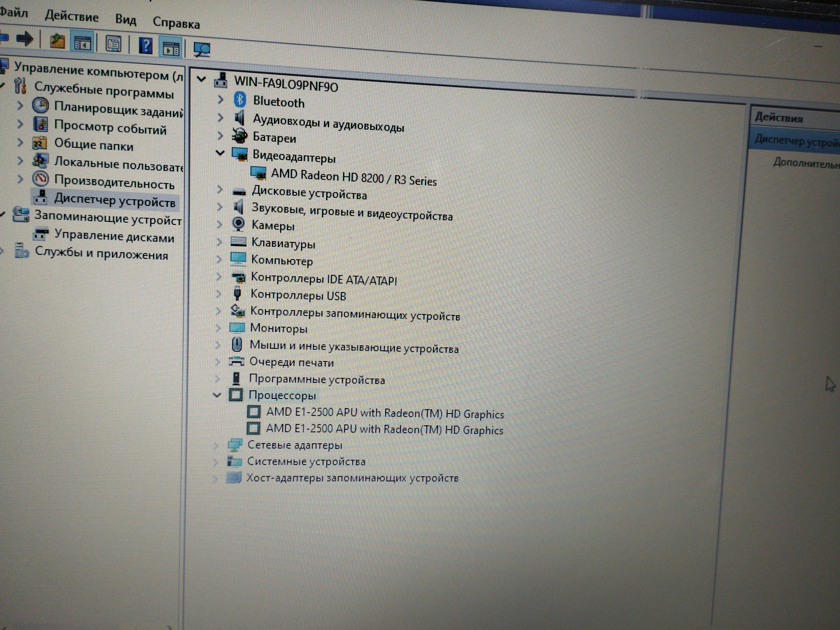
Task: Click the disk drive icon beside Дисковые устройства
Action: [x=239, y=192]
